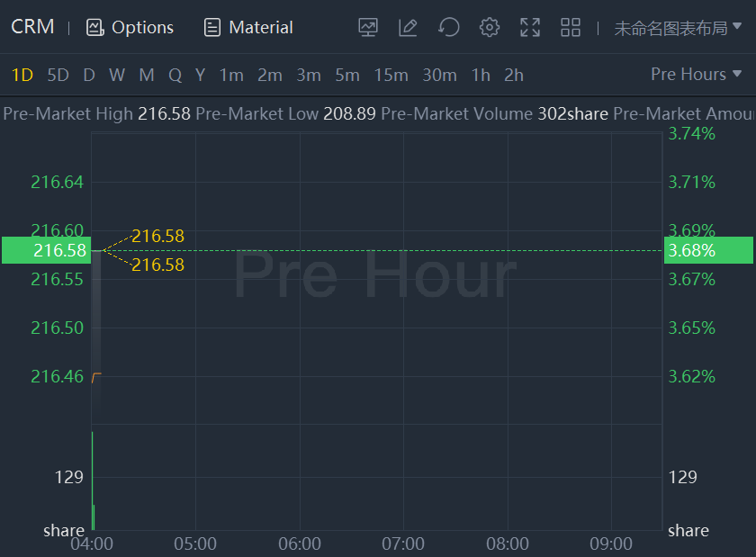Viewport: 756px width, 557px height.
Task: Open the drawing pencil tool
Action: (x=408, y=27)
